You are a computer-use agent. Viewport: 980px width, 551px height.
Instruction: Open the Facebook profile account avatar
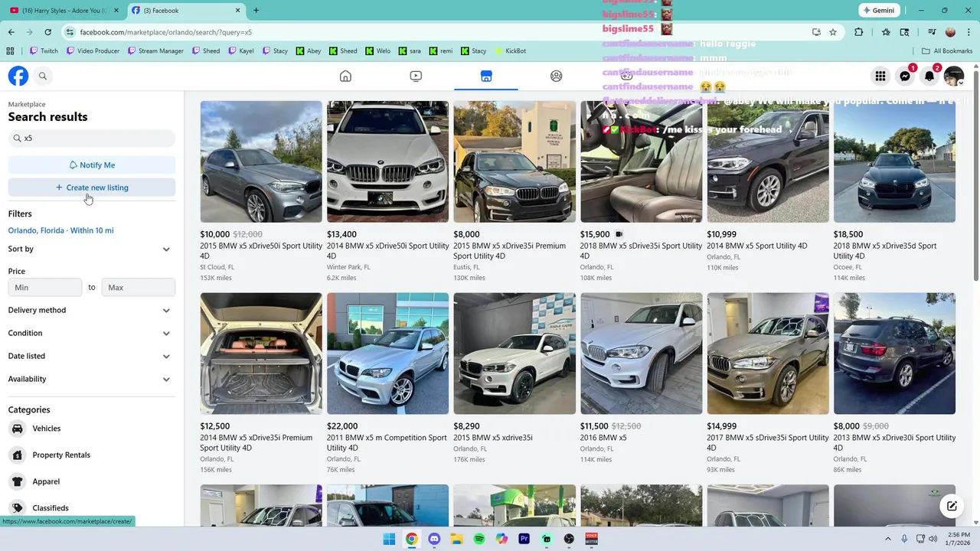tap(954, 76)
